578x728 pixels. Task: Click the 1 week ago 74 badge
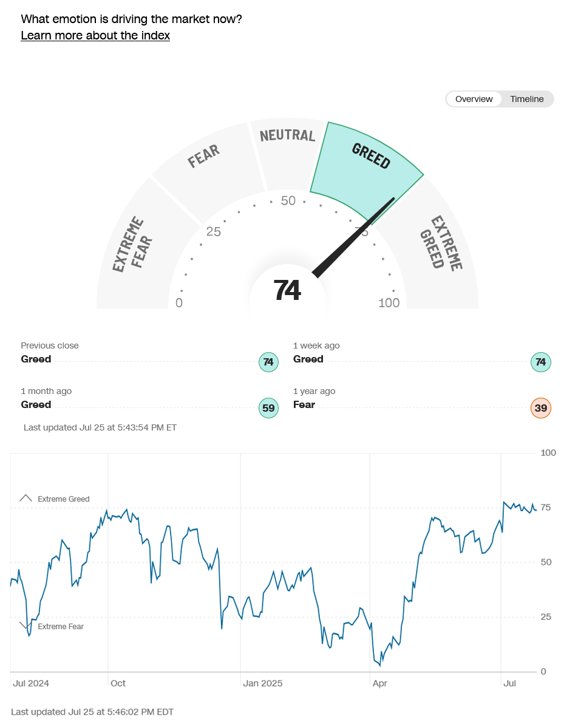tap(540, 362)
